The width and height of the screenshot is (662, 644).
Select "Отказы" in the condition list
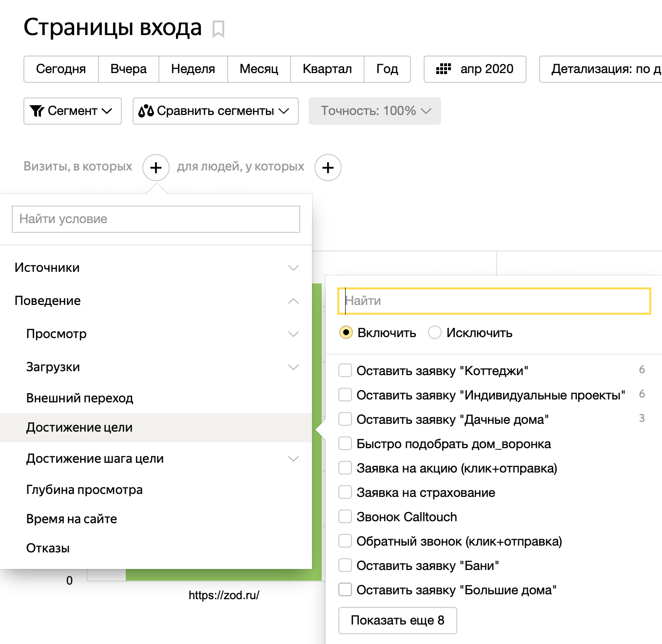point(47,548)
